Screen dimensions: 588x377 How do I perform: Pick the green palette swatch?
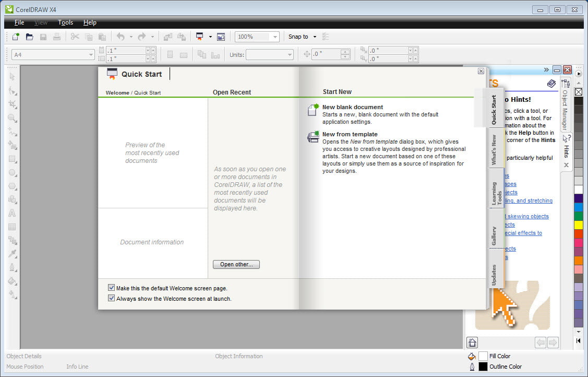point(579,216)
